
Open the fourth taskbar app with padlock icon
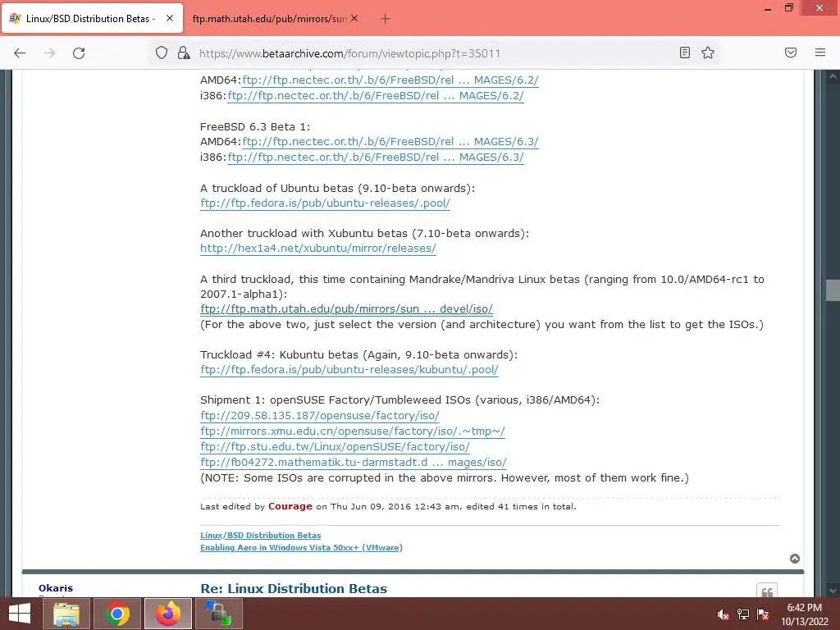click(219, 614)
